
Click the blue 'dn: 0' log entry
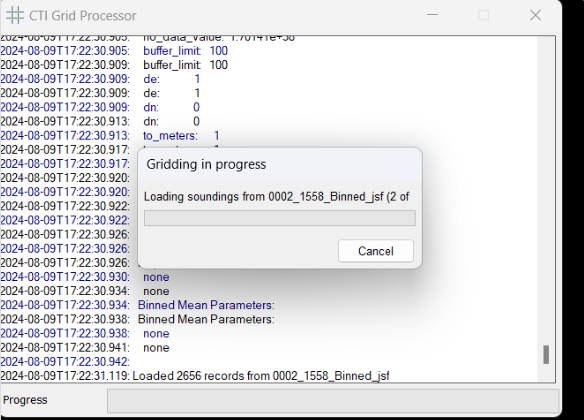[x=100, y=108]
